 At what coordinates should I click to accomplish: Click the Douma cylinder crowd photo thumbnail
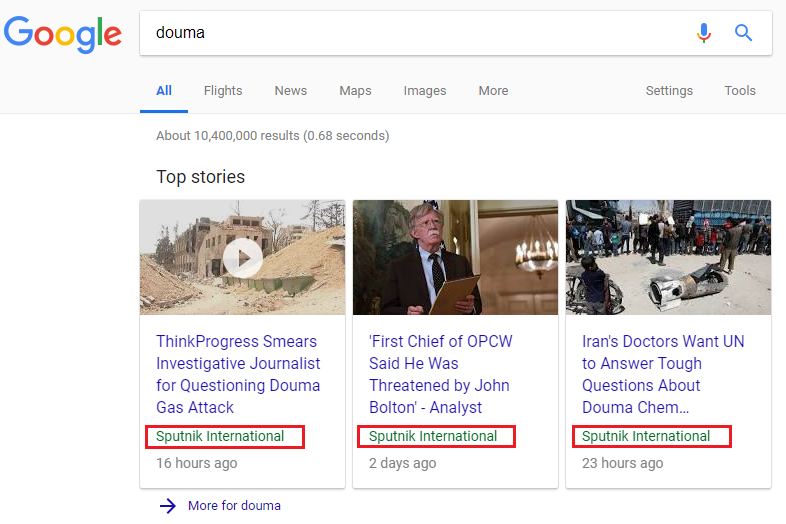coord(668,257)
